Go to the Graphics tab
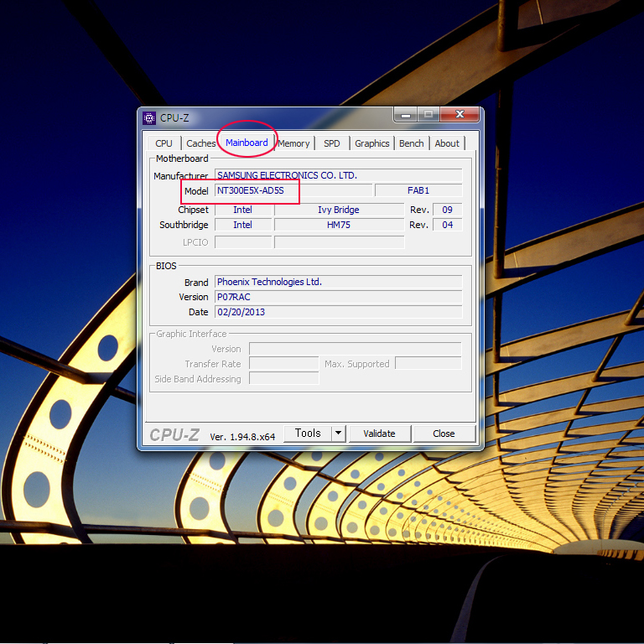 pyautogui.click(x=372, y=143)
